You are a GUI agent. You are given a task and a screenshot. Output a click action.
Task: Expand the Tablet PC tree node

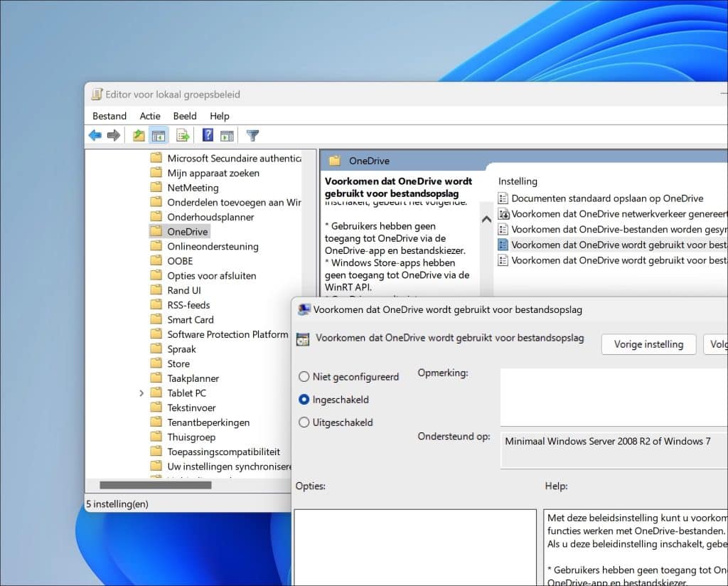(x=141, y=393)
